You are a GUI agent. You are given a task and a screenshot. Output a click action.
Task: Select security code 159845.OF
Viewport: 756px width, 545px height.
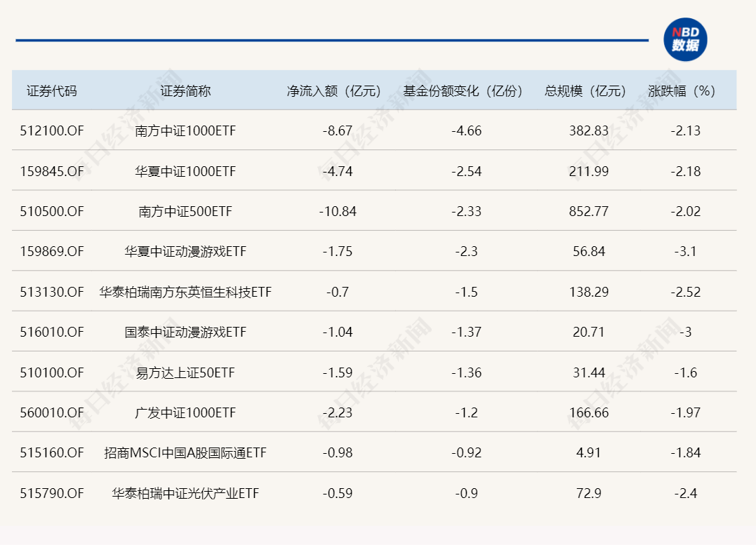pyautogui.click(x=52, y=171)
